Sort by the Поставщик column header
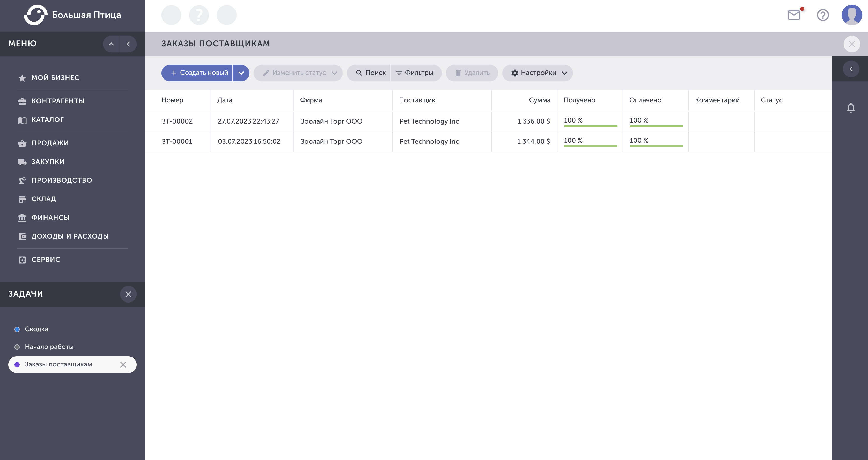 [417, 100]
